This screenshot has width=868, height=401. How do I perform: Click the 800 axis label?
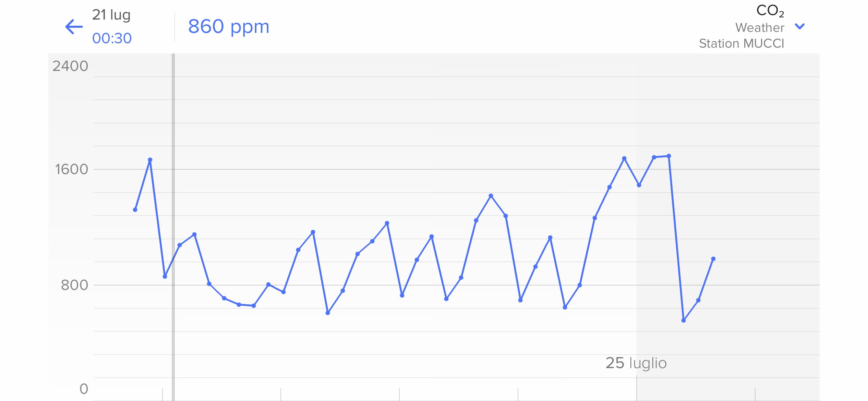tap(74, 285)
